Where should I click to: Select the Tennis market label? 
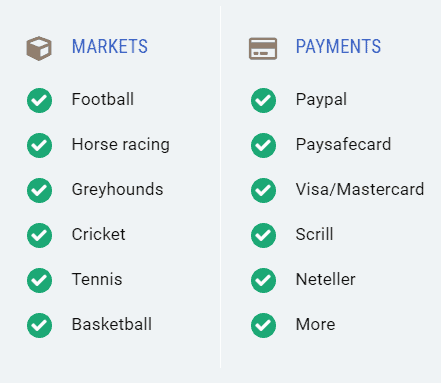point(97,279)
